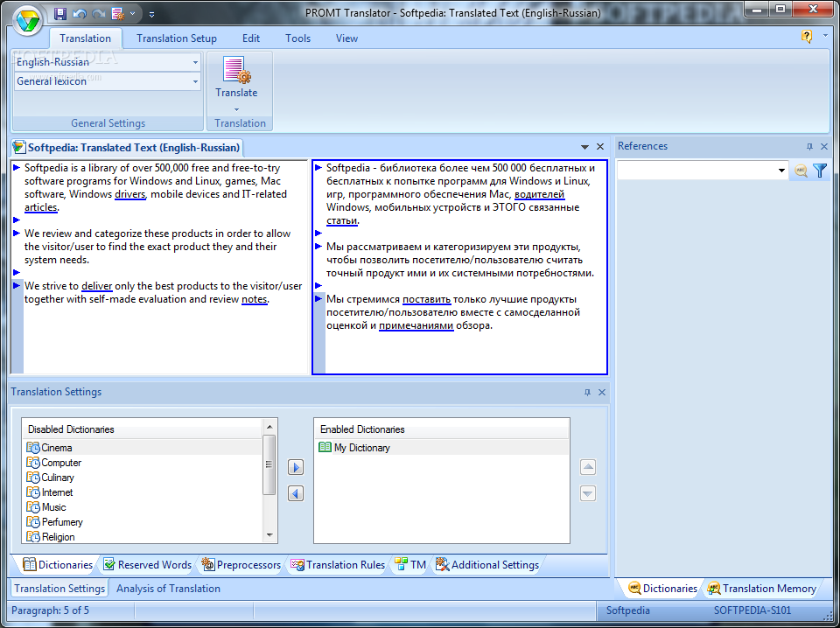Click the References search input field

pyautogui.click(x=696, y=171)
